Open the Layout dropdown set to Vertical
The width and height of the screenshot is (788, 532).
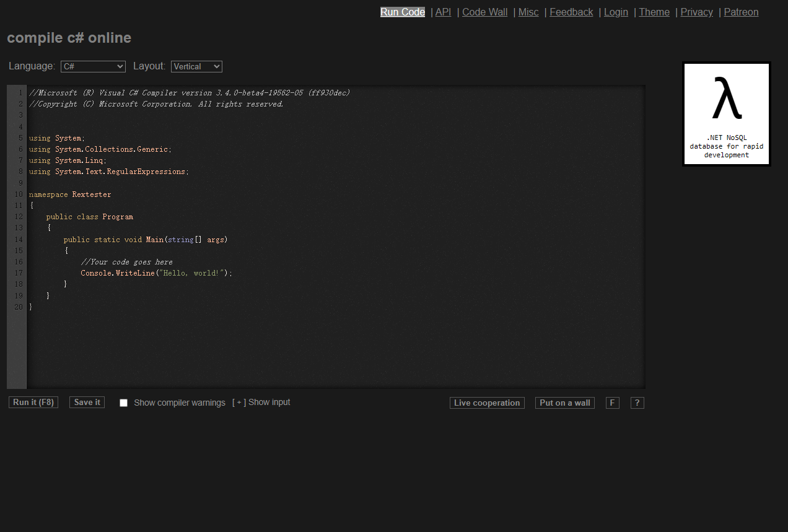pyautogui.click(x=196, y=66)
